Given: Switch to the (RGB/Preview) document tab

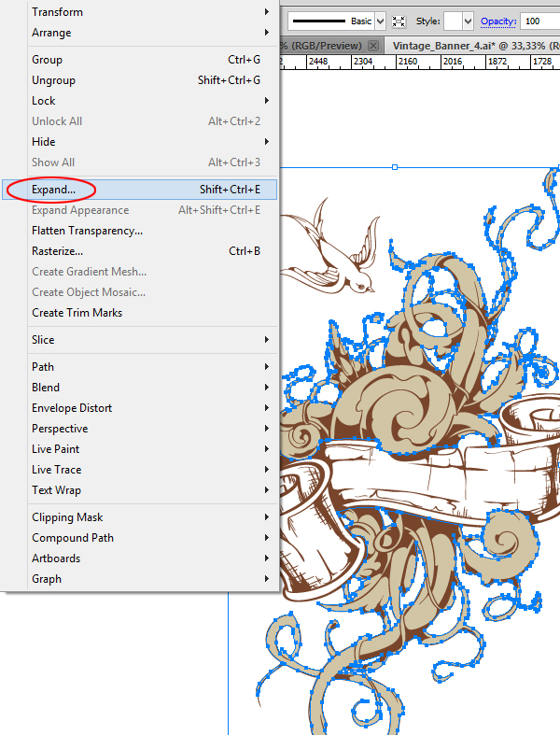Looking at the screenshot, I should (331, 46).
